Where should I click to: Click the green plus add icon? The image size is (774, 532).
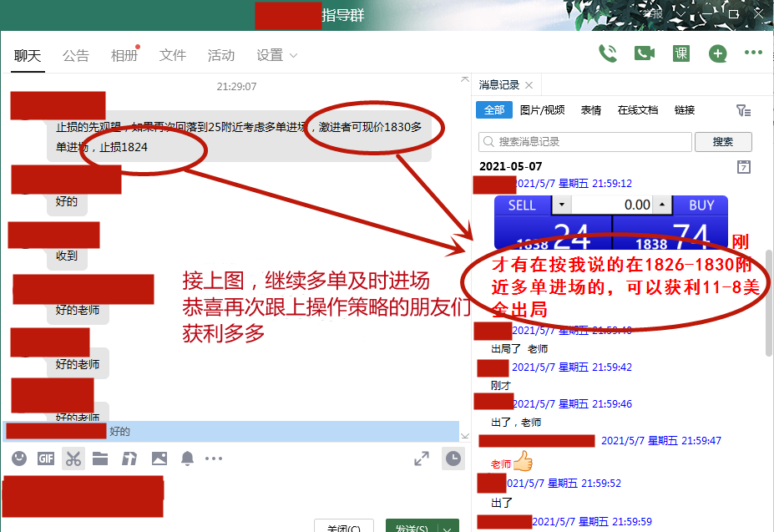coord(717,53)
